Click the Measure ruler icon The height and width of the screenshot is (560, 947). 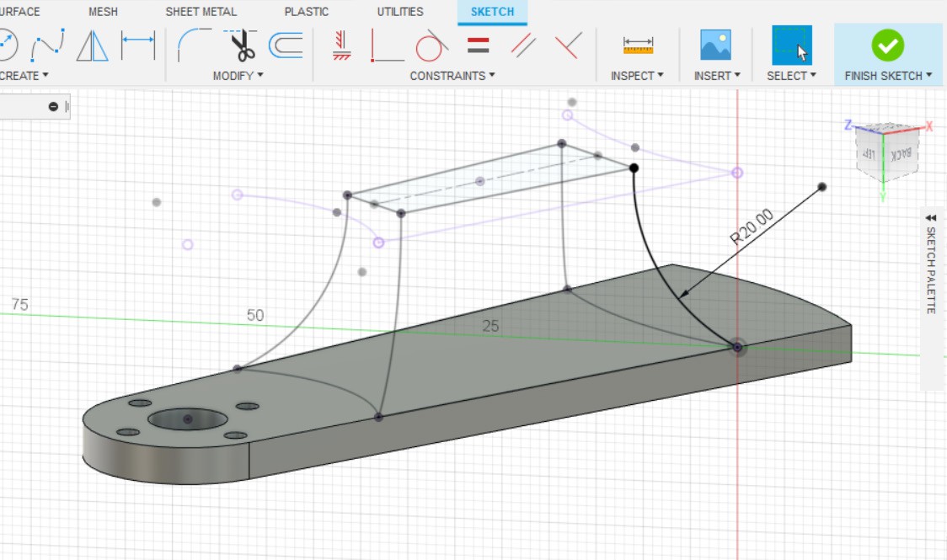tap(638, 45)
